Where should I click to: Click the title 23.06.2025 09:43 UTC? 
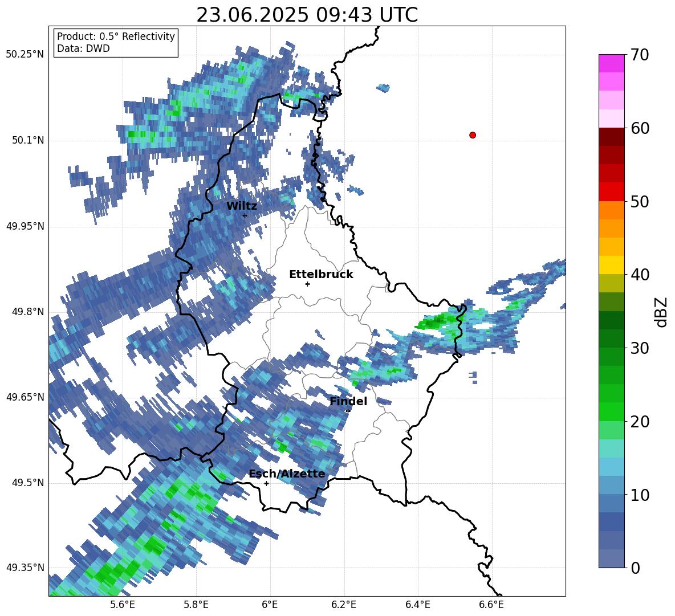point(307,15)
